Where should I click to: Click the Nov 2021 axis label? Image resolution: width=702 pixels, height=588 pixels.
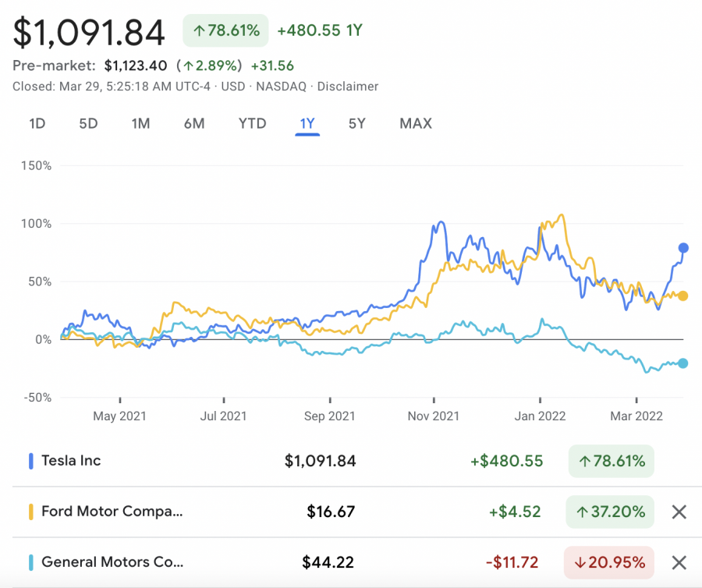point(434,416)
